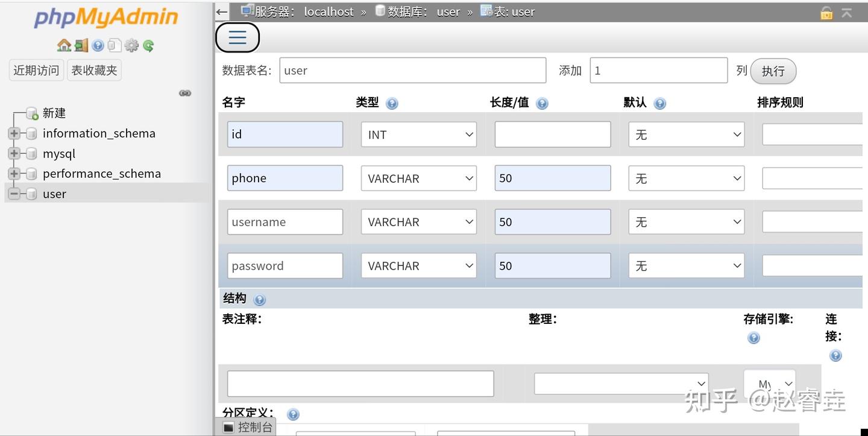
Task: Collapse the user database tree node
Action: (13, 194)
